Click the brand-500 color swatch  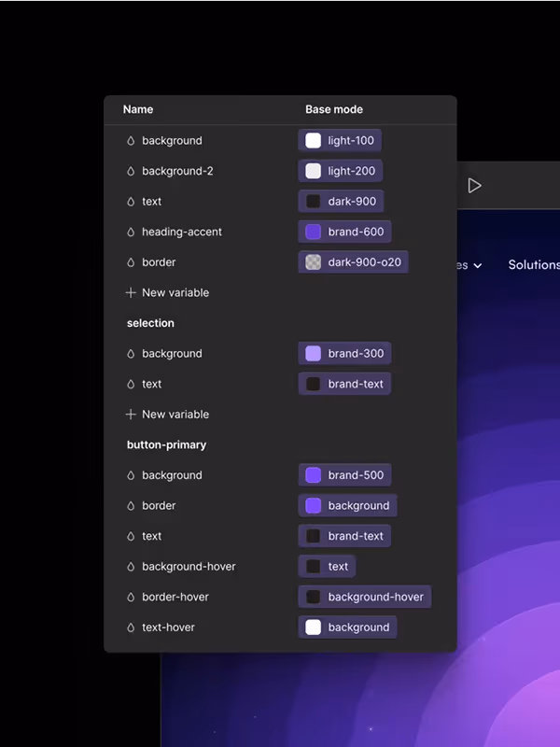[x=313, y=475]
